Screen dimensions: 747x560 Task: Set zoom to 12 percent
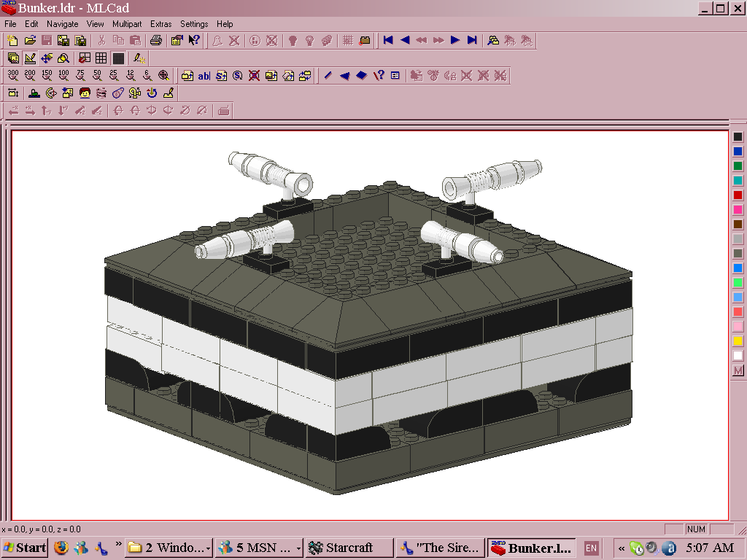point(131,75)
